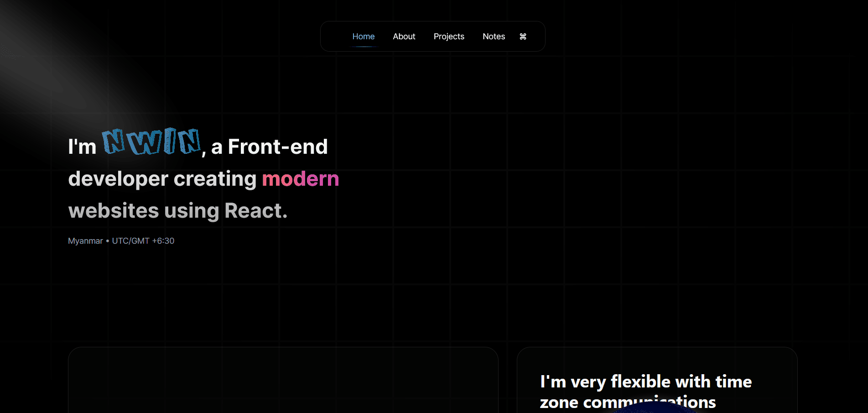The width and height of the screenshot is (868, 413).
Task: Click the pink word "modern"
Action: pos(301,179)
